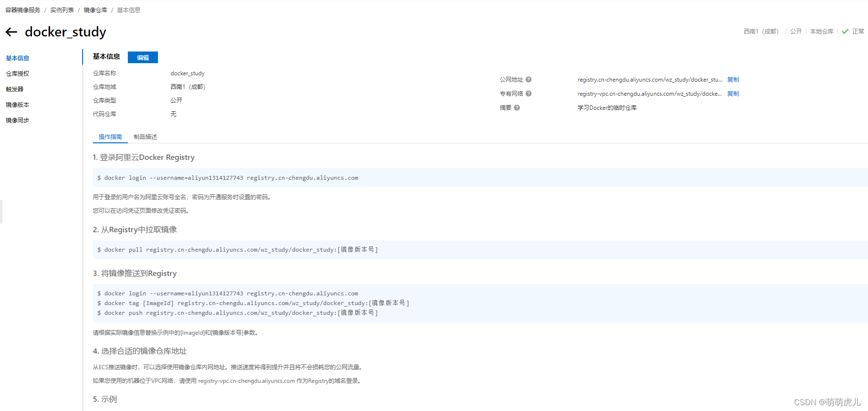
Task: Click the 公开 label in top-right header
Action: click(796, 32)
